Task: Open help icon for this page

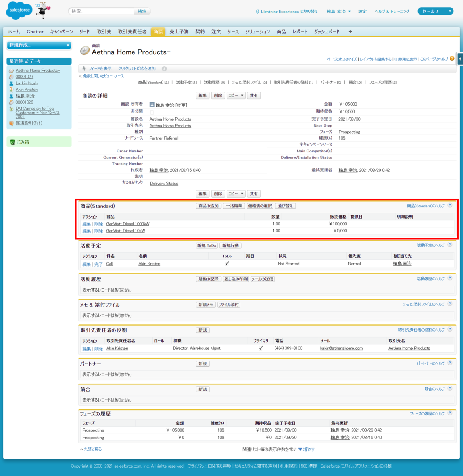Action: 452,59
